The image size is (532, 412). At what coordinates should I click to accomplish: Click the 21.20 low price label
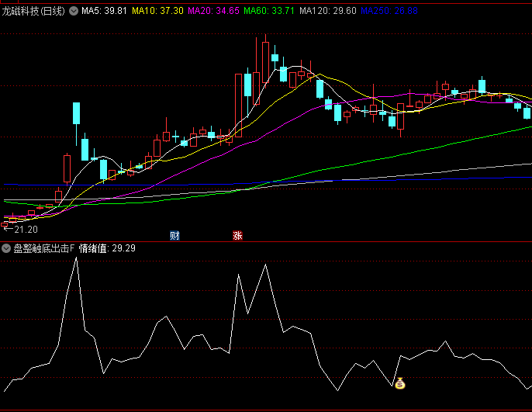[x=26, y=230]
